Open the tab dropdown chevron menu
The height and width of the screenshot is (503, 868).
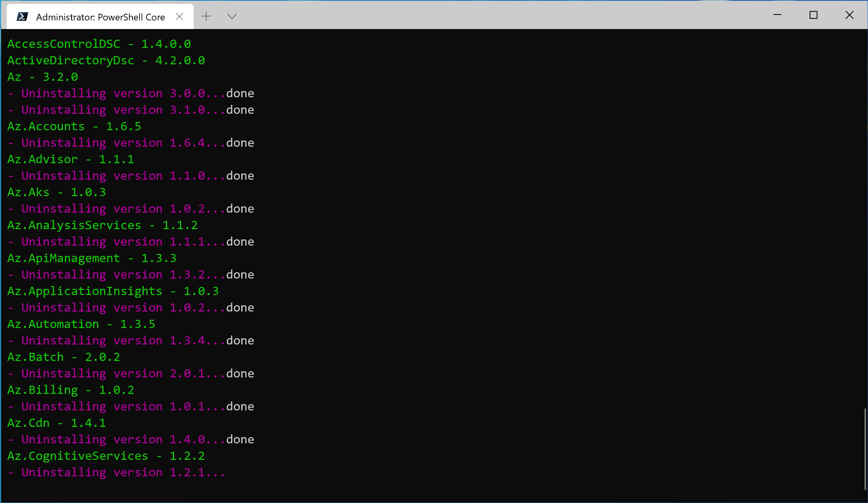click(231, 16)
